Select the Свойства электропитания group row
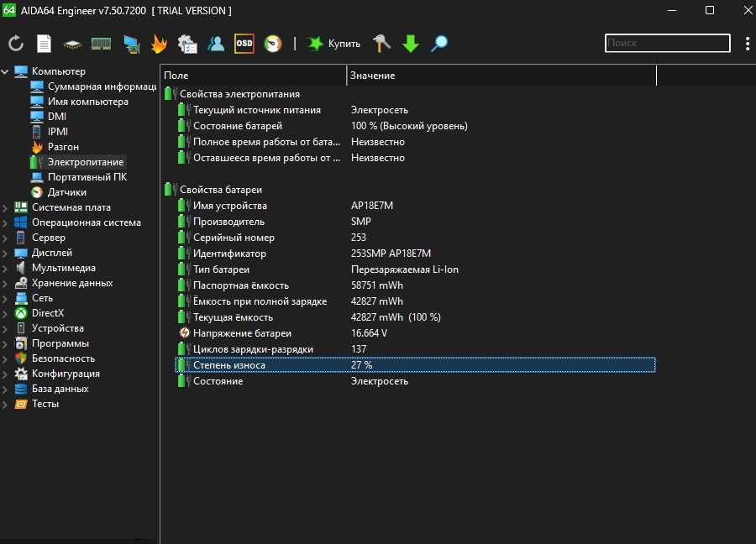 click(409, 94)
